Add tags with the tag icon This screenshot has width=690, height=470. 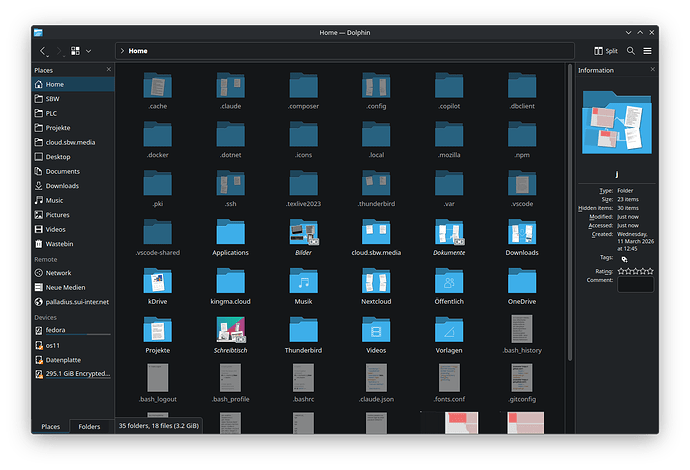624,259
